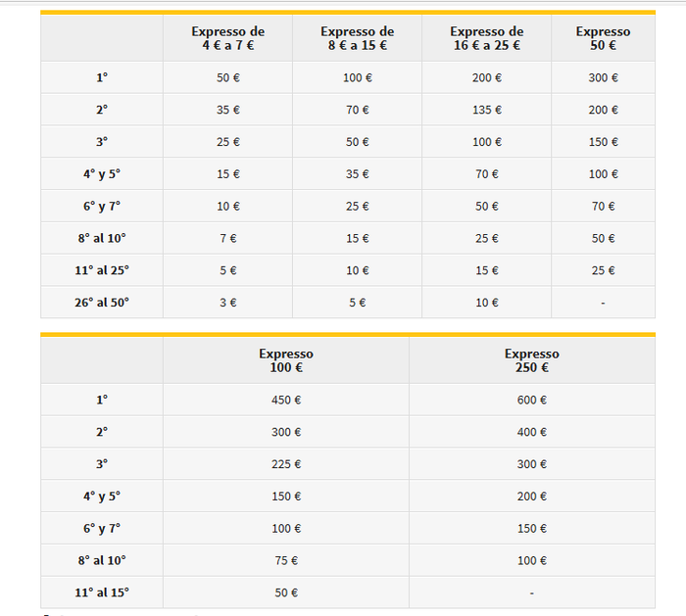Click the 'Expresso 100 €' column header
686x616 pixels.
(x=286, y=360)
